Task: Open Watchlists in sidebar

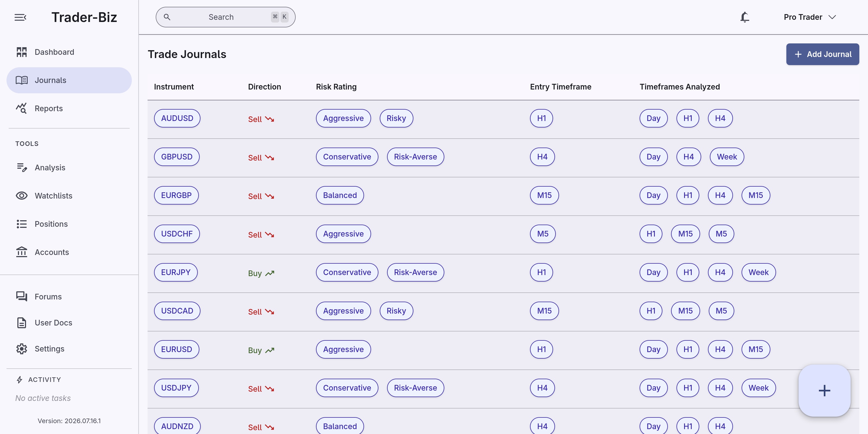Action: (69, 196)
